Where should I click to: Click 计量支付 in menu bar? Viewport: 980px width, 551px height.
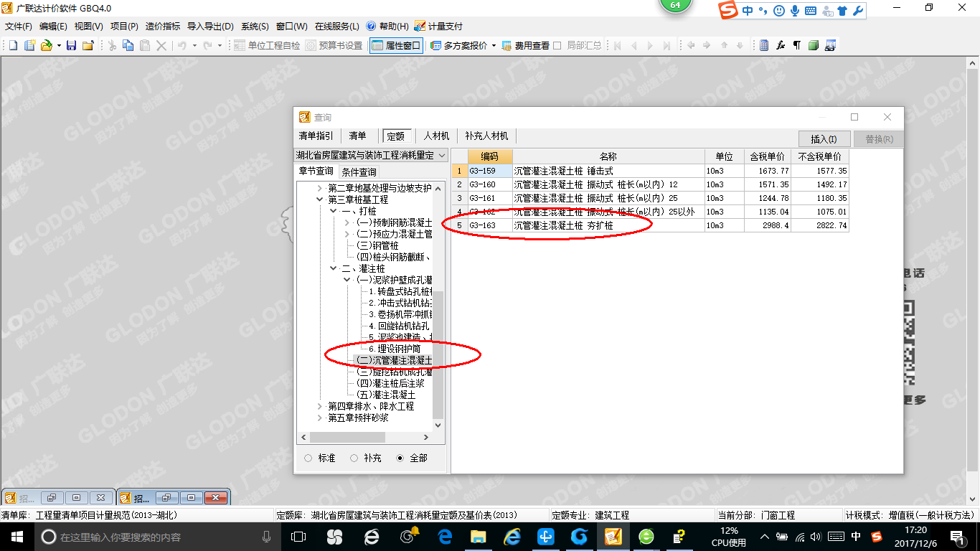(438, 26)
